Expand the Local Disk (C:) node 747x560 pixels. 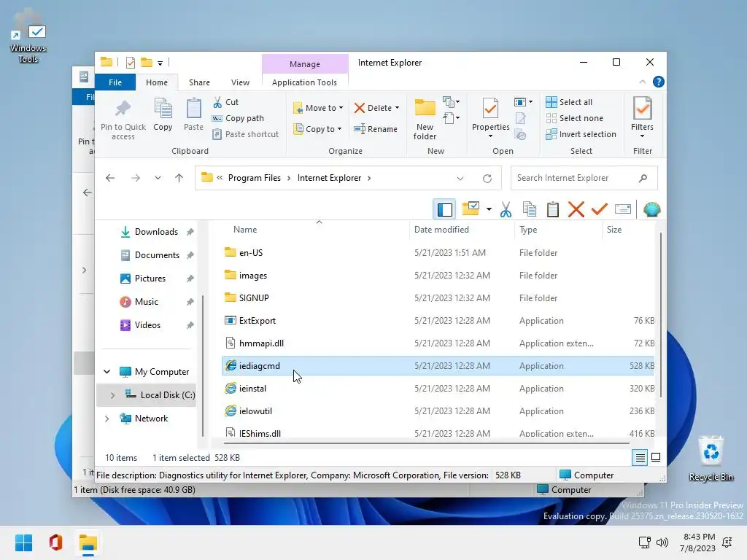pos(113,395)
